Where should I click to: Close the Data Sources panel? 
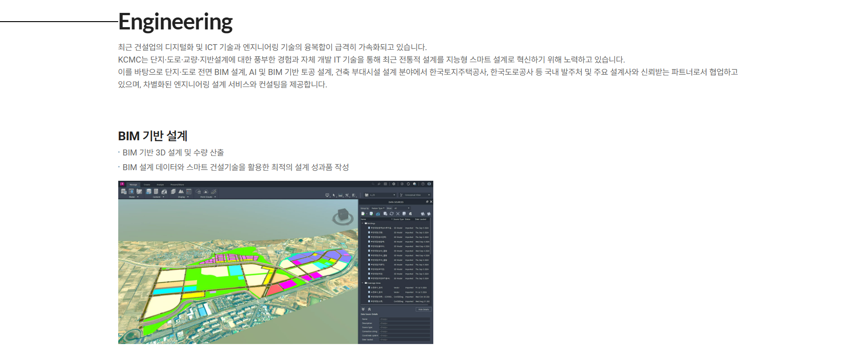(431, 202)
